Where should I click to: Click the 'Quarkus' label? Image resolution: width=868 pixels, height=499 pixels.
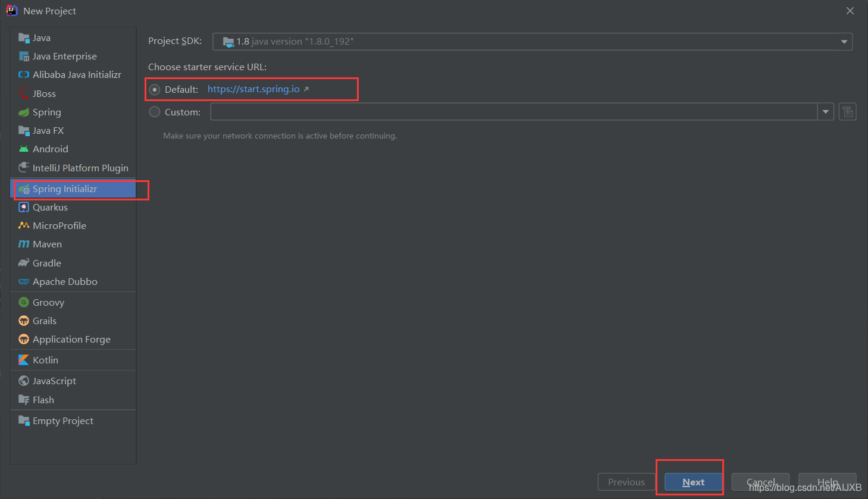click(x=50, y=208)
